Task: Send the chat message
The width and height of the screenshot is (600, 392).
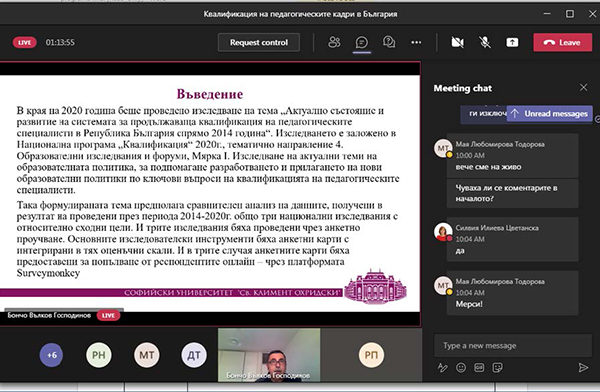Action: point(583,368)
